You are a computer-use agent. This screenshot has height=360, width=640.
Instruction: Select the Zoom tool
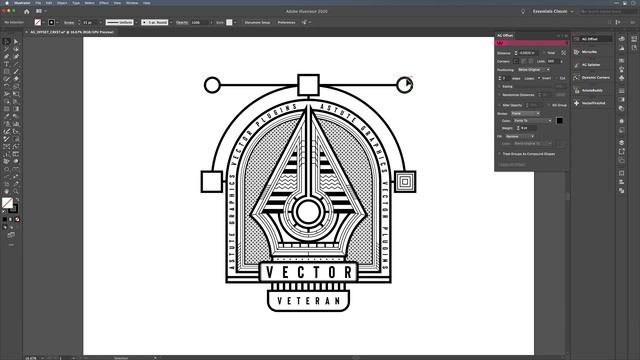(x=16, y=191)
